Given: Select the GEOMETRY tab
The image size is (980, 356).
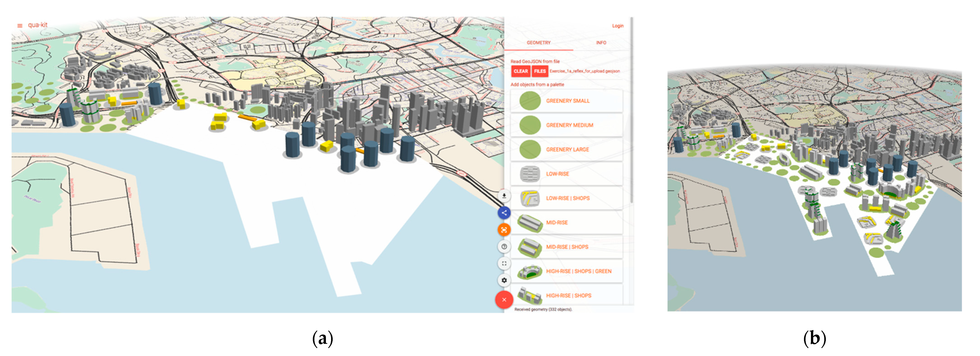Looking at the screenshot, I should (x=538, y=43).
